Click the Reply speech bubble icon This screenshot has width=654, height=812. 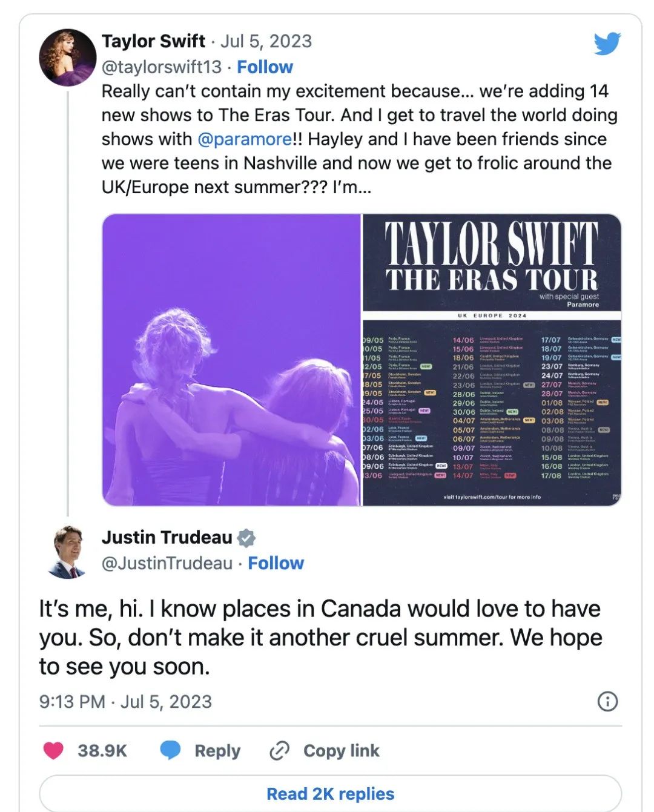(x=170, y=750)
